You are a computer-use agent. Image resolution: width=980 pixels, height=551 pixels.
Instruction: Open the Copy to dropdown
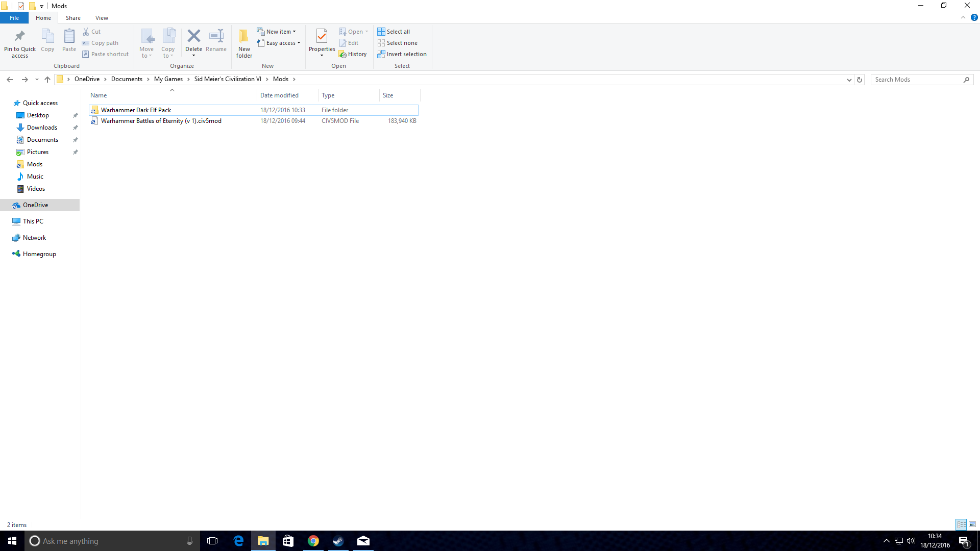[168, 43]
